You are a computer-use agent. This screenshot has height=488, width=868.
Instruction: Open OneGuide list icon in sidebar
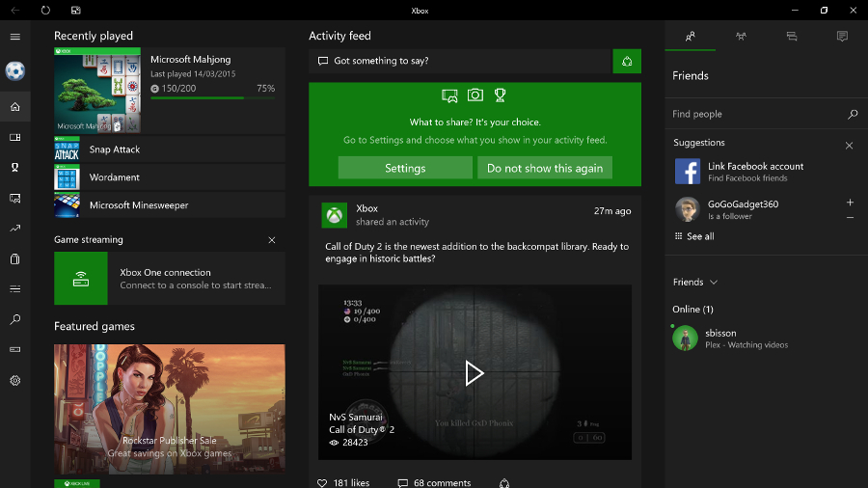click(x=14, y=288)
